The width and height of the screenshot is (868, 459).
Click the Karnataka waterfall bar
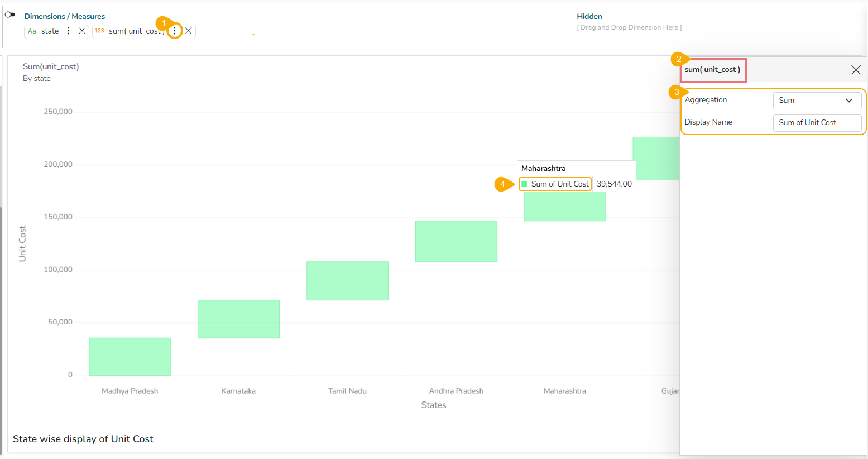pyautogui.click(x=238, y=319)
